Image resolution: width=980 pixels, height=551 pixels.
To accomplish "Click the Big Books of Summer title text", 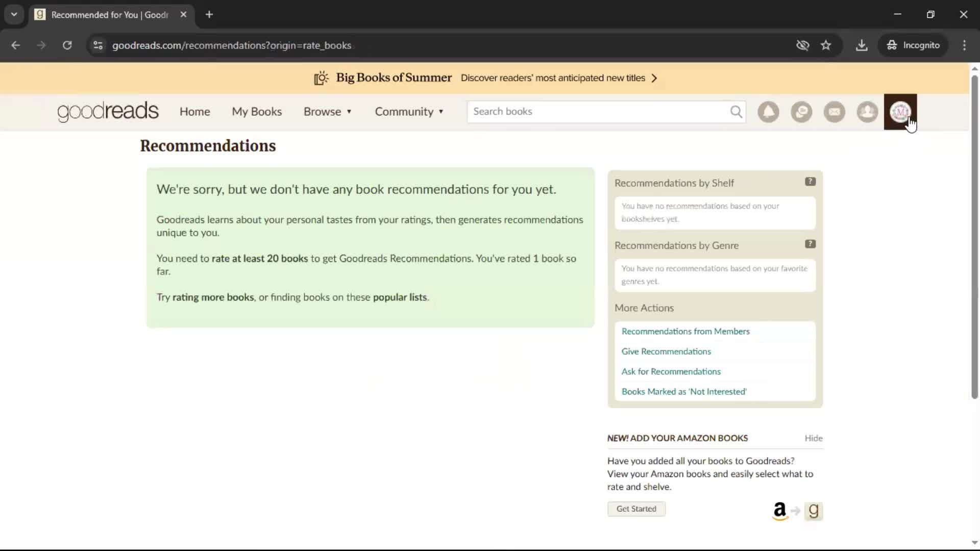I will click(394, 78).
